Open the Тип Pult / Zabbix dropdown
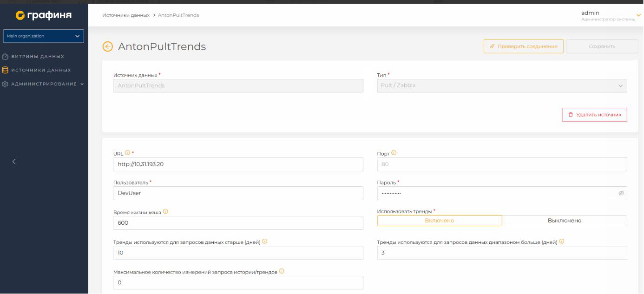The image size is (644, 294). pyautogui.click(x=502, y=86)
